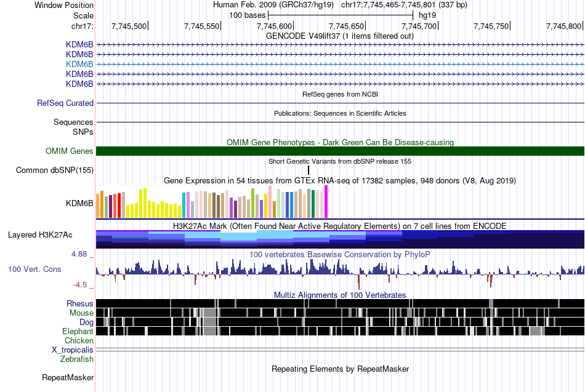The image size is (585, 392).
Task: Click the 4.88 PhyloP maximum value
Action: click(79, 254)
